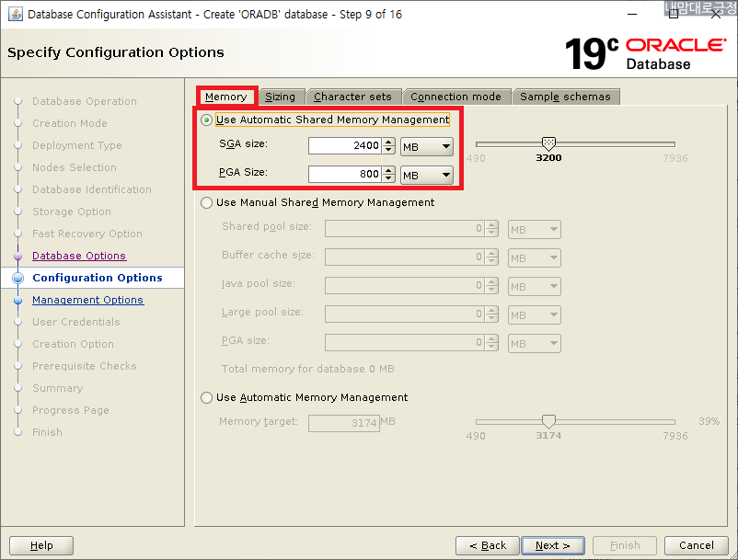Select the Configuration Options step

click(98, 278)
